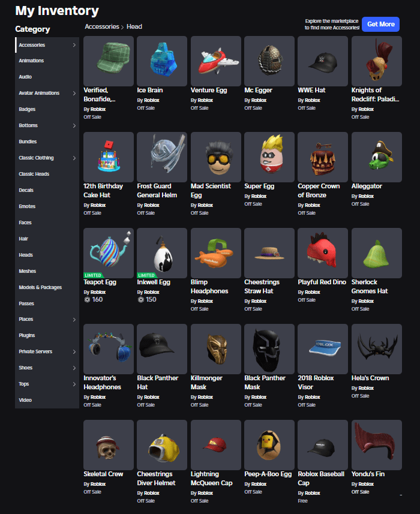The height and width of the screenshot is (514, 420).
Task: Open the Copper Crown of Bronze image
Action: point(323,157)
